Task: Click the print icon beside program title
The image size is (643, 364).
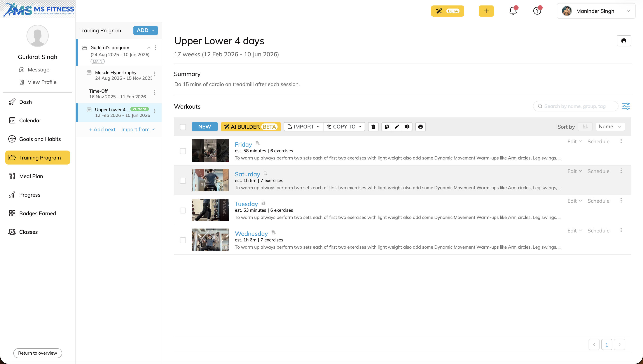Action: [624, 41]
